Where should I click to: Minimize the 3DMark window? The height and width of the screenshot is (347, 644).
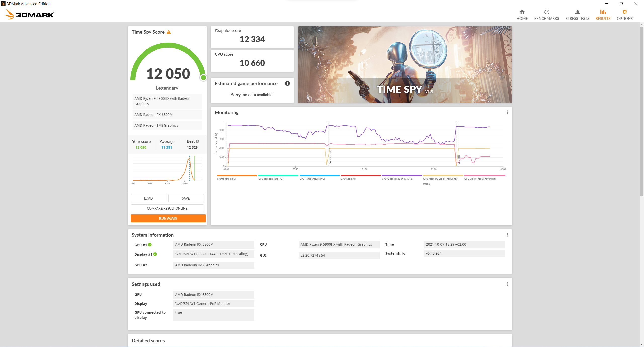tap(607, 4)
